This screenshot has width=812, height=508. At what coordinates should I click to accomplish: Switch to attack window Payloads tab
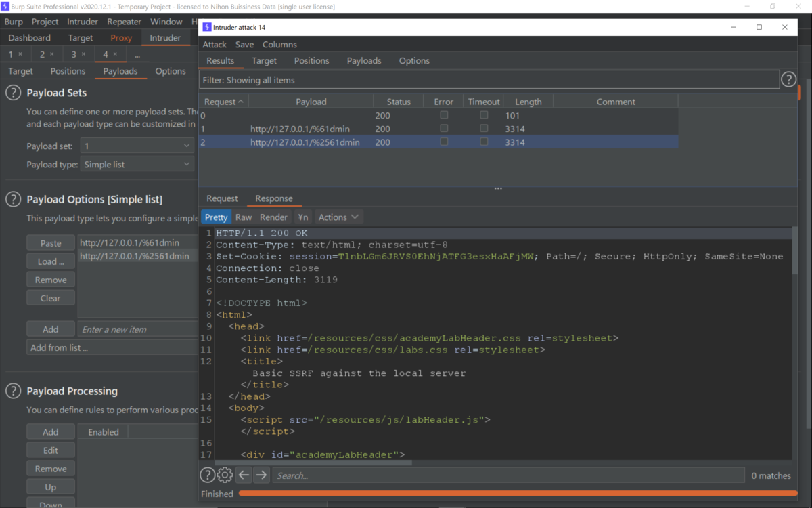(x=364, y=61)
